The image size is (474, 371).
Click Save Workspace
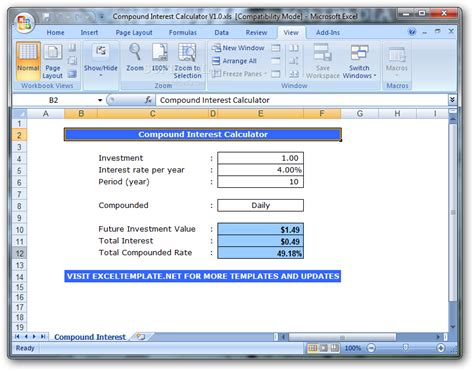[x=323, y=61]
